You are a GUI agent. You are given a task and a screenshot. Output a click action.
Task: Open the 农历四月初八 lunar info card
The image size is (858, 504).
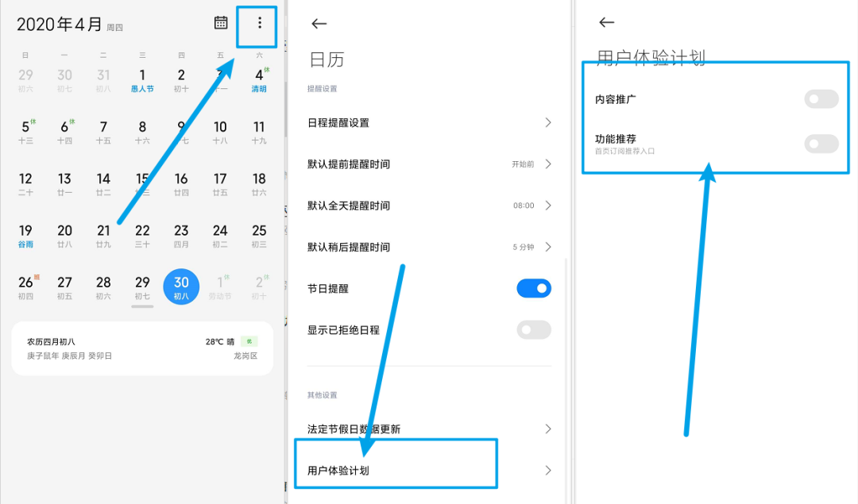(x=142, y=348)
